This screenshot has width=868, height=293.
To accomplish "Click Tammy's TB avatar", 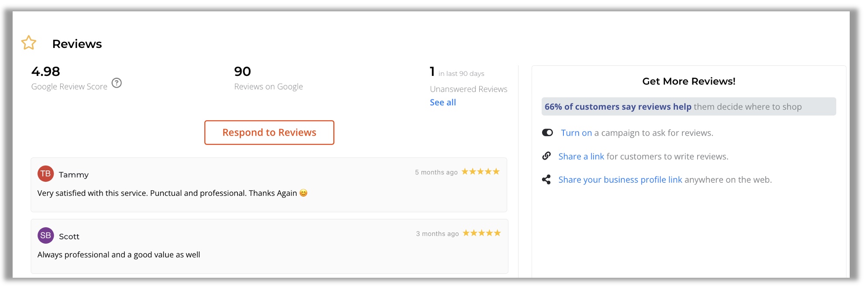I will [46, 174].
